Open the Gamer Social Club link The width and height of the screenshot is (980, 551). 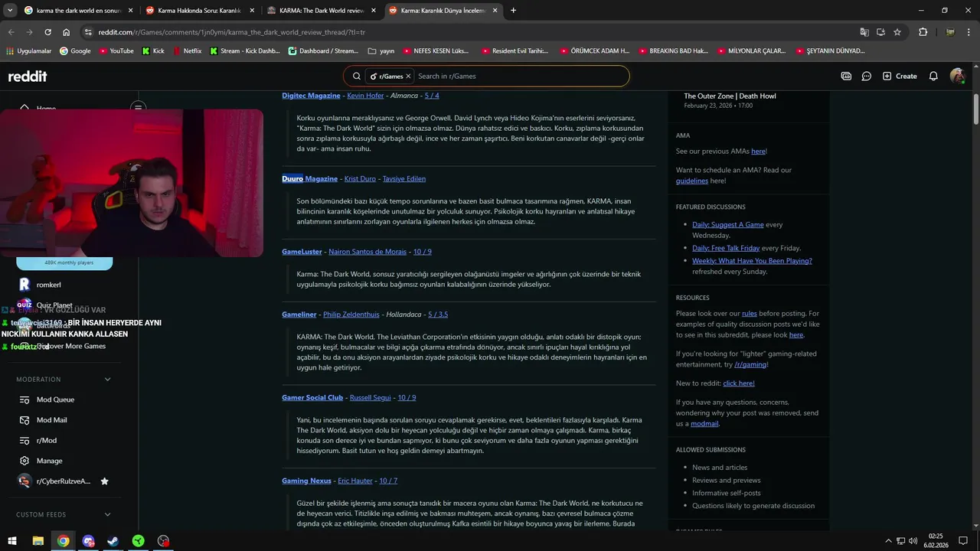[312, 398]
